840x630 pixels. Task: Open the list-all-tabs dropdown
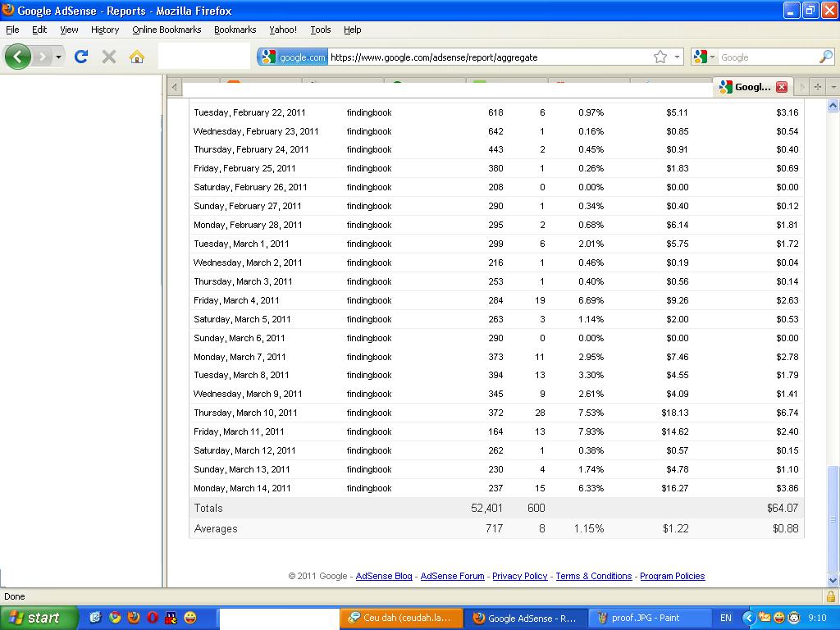[833, 87]
